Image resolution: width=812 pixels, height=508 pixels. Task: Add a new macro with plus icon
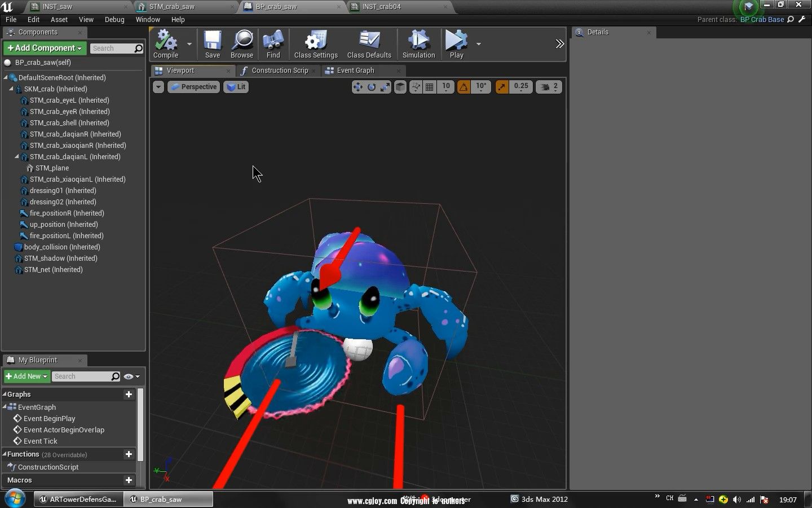129,480
